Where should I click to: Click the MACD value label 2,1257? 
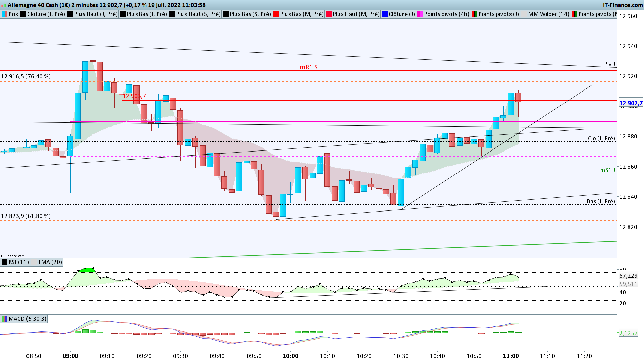[628, 333]
